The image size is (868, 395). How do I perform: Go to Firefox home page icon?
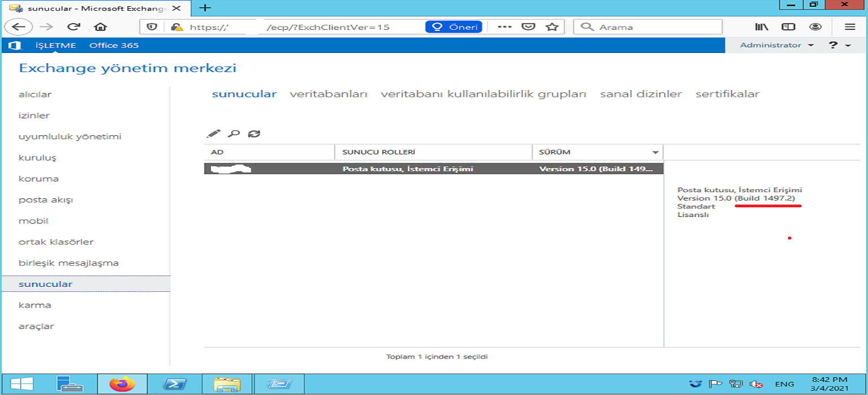click(100, 26)
